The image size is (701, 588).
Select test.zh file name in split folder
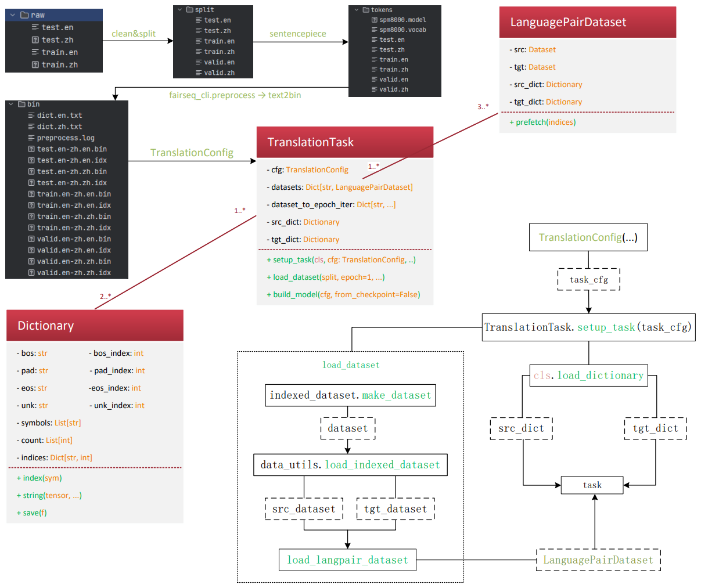coord(218,31)
